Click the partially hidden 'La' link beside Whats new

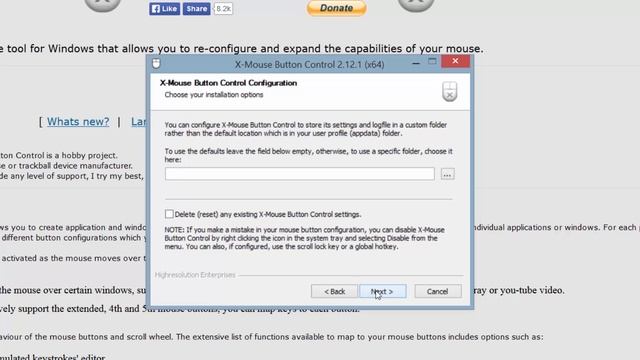(138, 122)
